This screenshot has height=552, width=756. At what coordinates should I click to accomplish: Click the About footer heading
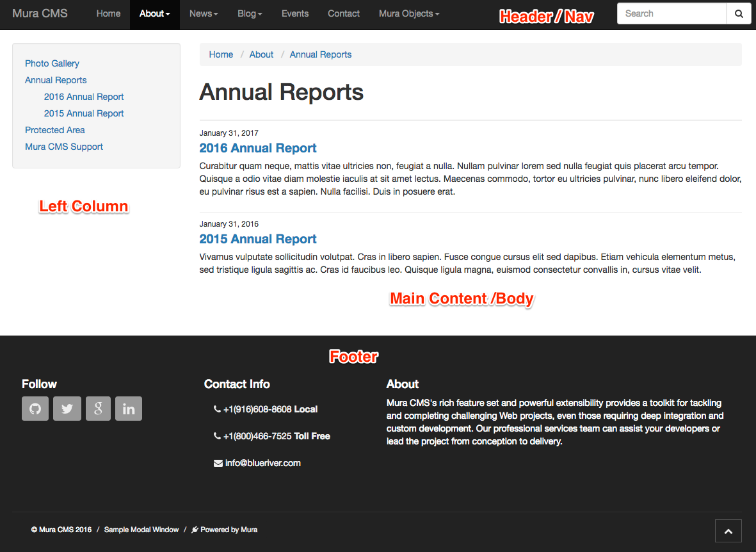403,384
